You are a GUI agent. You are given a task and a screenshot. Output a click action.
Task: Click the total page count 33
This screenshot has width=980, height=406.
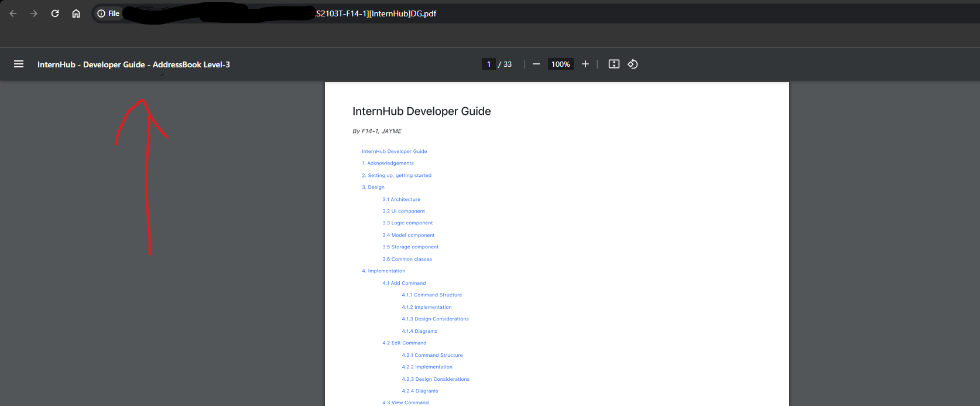508,64
